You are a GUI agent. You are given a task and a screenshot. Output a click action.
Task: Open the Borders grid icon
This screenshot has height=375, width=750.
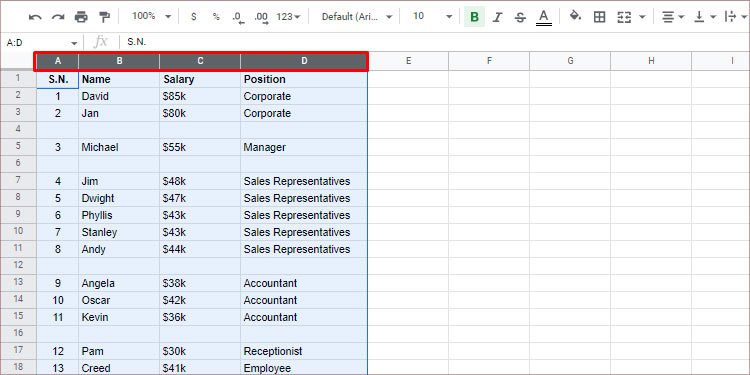[599, 17]
